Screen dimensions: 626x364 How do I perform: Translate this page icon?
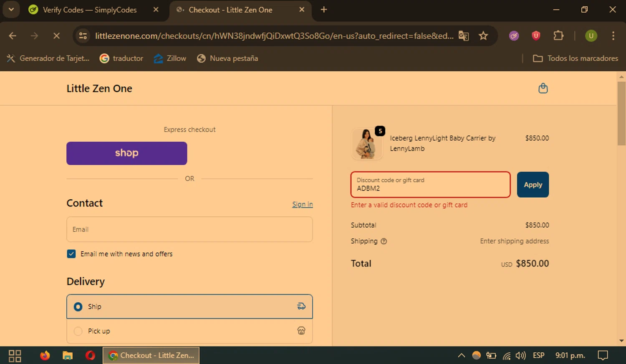point(464,36)
